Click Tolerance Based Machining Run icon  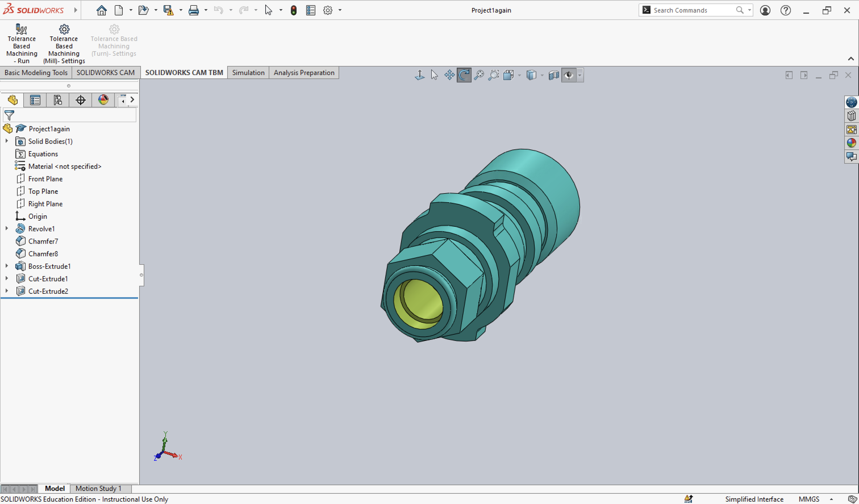pos(21,29)
